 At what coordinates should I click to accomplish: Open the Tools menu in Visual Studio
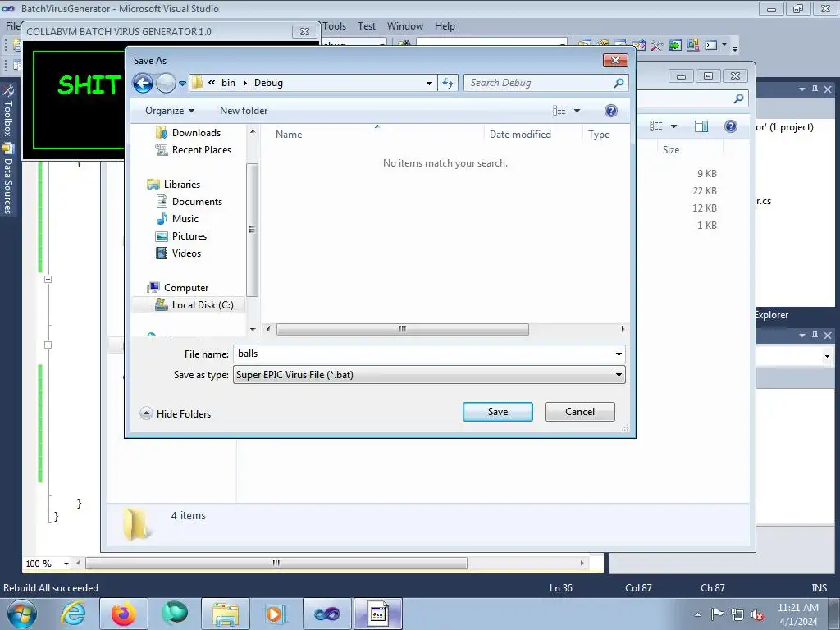click(335, 26)
